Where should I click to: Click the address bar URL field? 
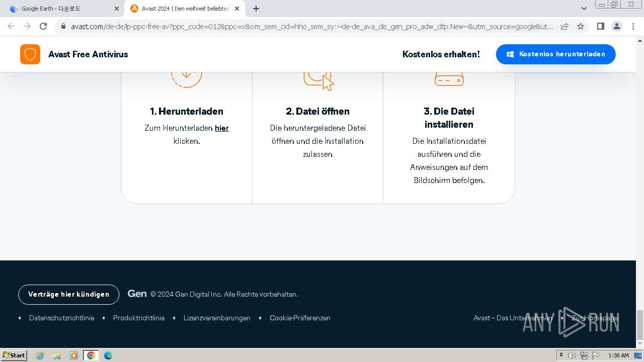point(312,26)
